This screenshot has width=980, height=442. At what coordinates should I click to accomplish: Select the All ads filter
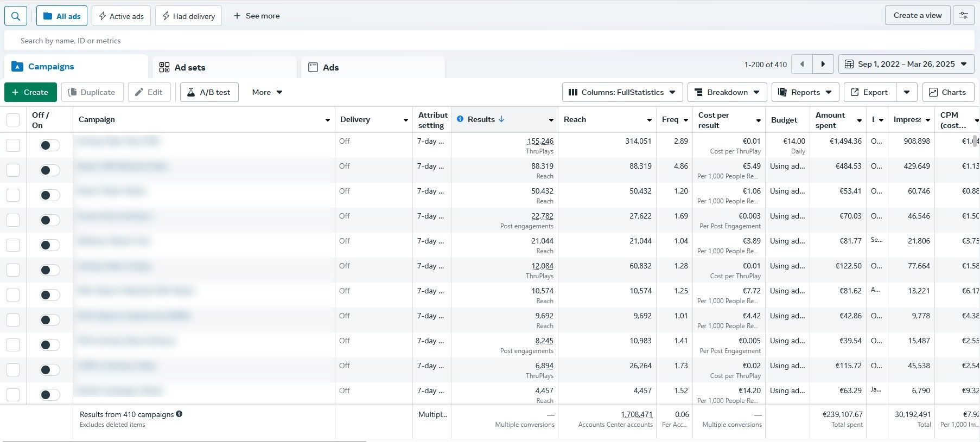pyautogui.click(x=62, y=16)
